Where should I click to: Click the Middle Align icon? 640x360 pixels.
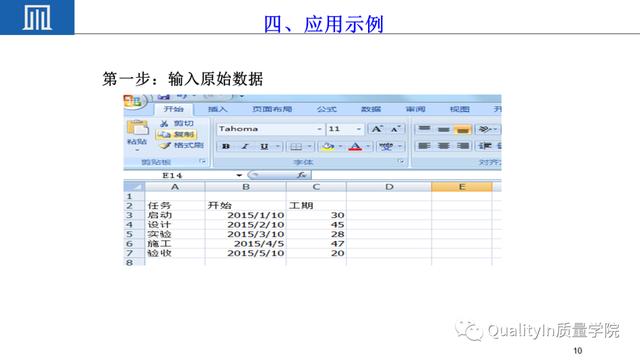[x=444, y=129]
